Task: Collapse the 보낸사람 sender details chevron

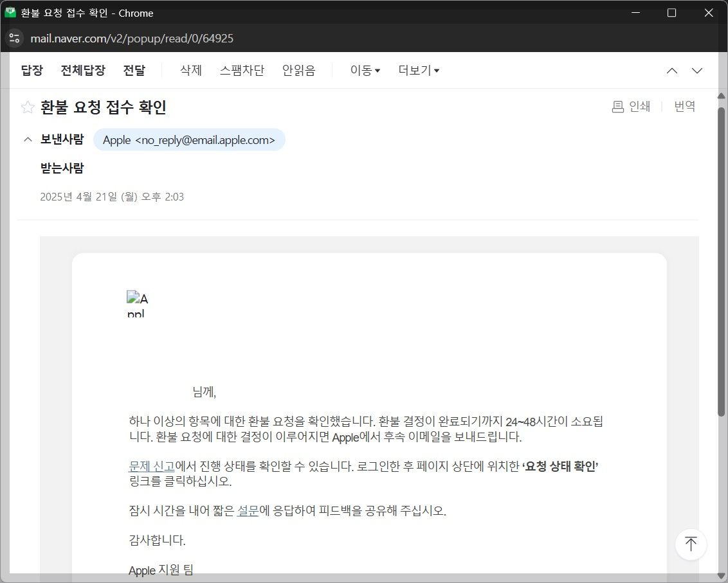Action: pos(28,139)
